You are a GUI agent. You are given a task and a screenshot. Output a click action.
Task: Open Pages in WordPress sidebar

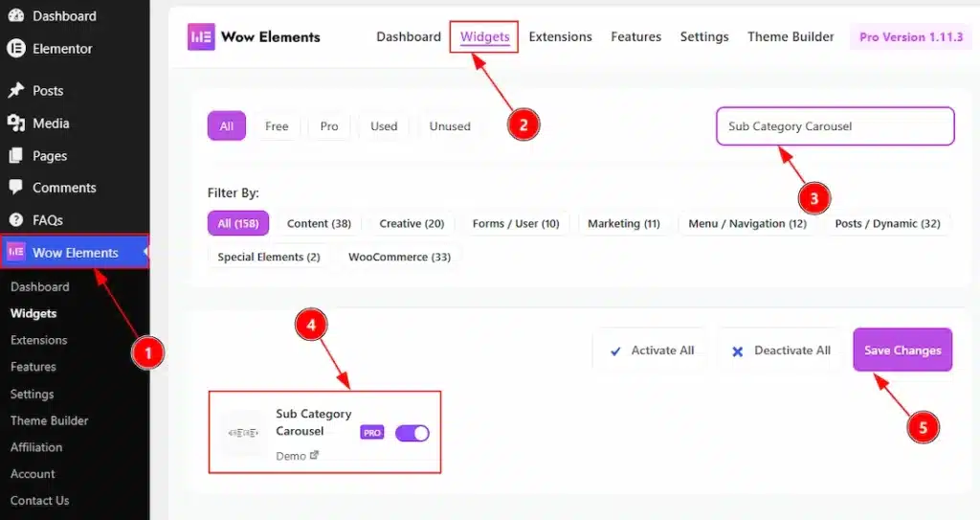[50, 155]
